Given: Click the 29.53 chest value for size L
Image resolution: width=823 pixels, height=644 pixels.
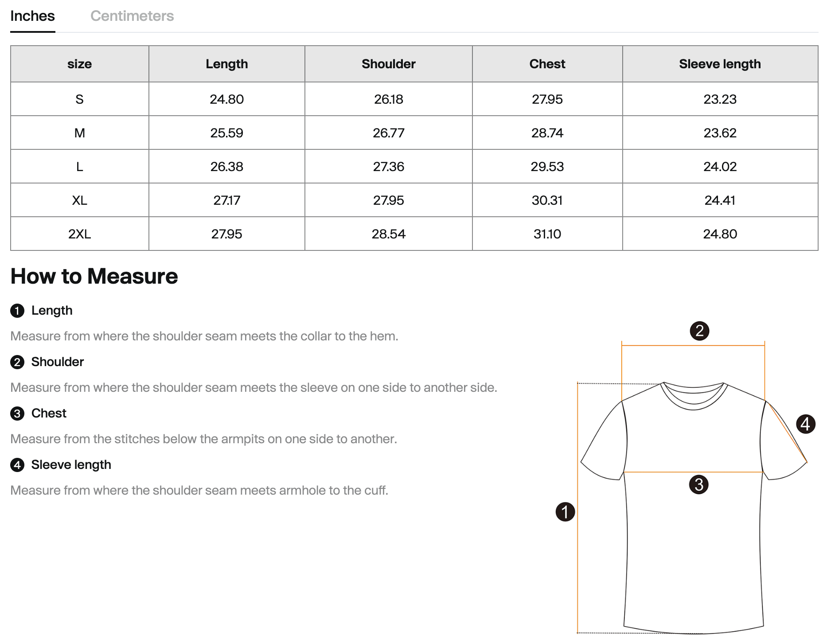Looking at the screenshot, I should pyautogui.click(x=547, y=167).
